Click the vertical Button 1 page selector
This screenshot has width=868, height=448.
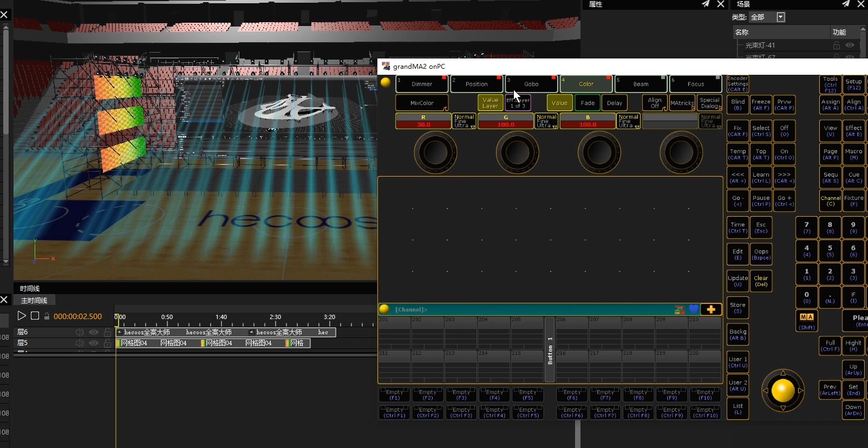pos(550,350)
